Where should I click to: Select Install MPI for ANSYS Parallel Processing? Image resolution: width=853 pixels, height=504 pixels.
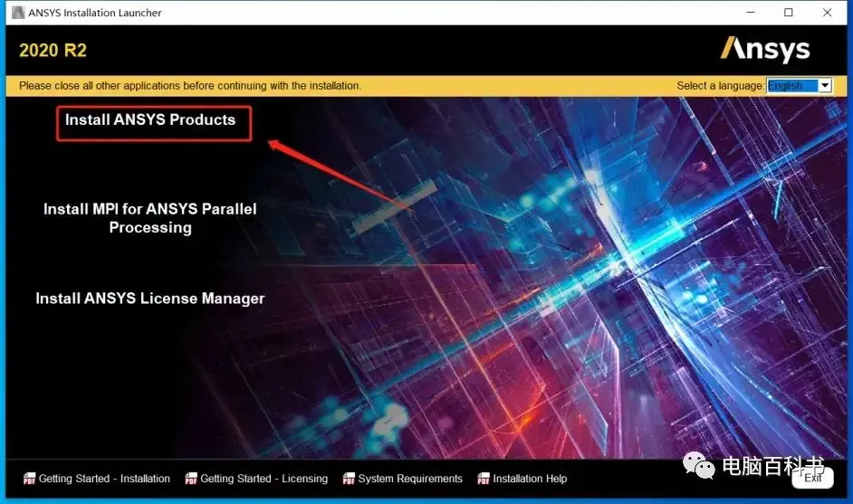coord(150,218)
